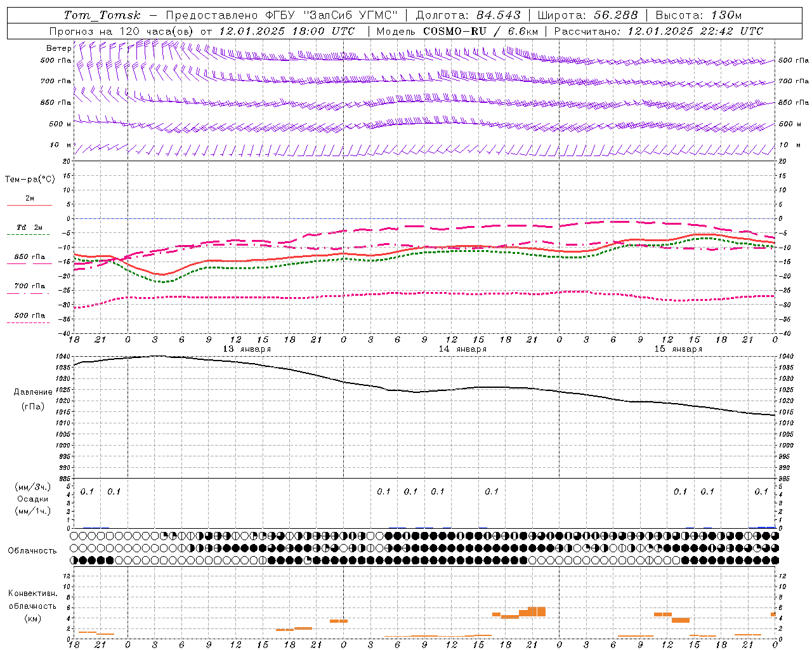Click the 'Модель COSMO-RU / 6.6км' text
The image size is (812, 650).
pyautogui.click(x=457, y=31)
